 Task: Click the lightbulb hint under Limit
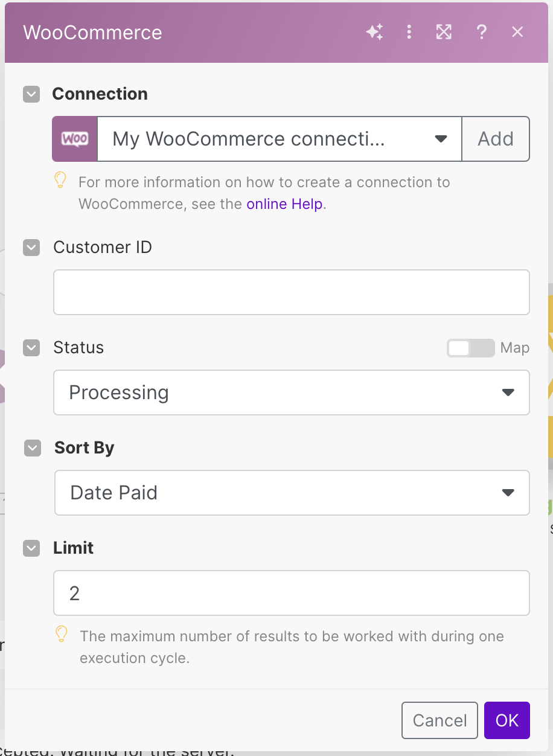point(61,634)
